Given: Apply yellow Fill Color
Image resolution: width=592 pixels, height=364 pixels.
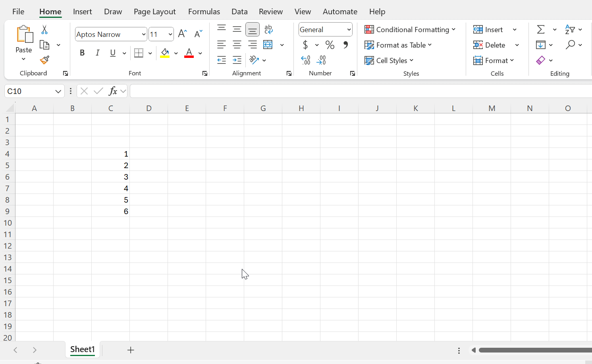Looking at the screenshot, I should 165,53.
